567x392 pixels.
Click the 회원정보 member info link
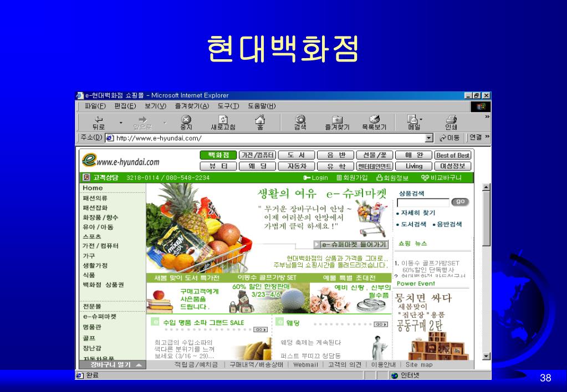pos(392,178)
